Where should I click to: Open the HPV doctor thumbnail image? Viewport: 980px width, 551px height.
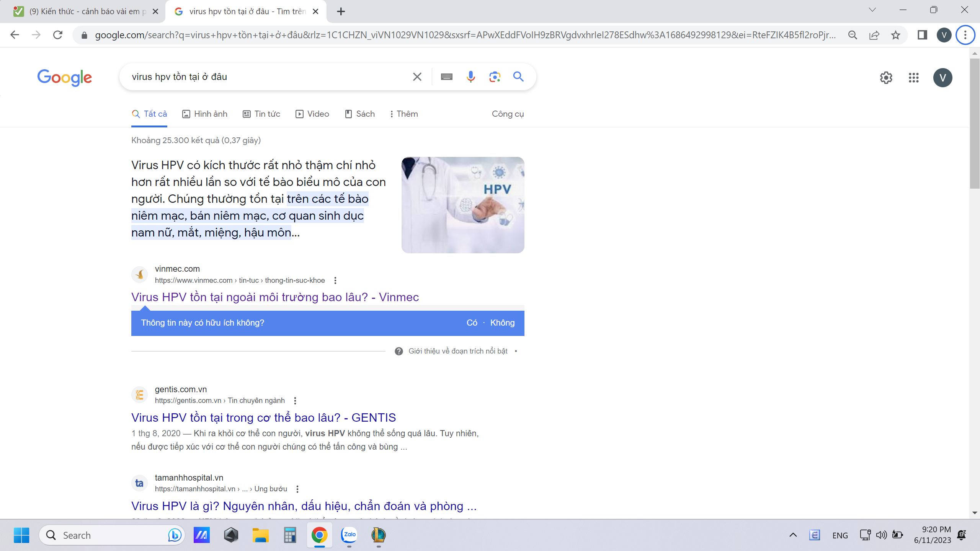coord(462,205)
